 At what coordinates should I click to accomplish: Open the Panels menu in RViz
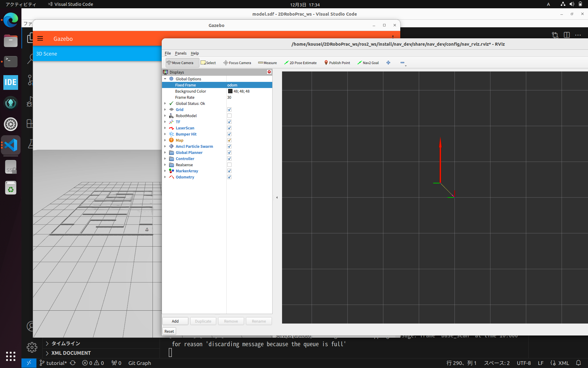181,53
